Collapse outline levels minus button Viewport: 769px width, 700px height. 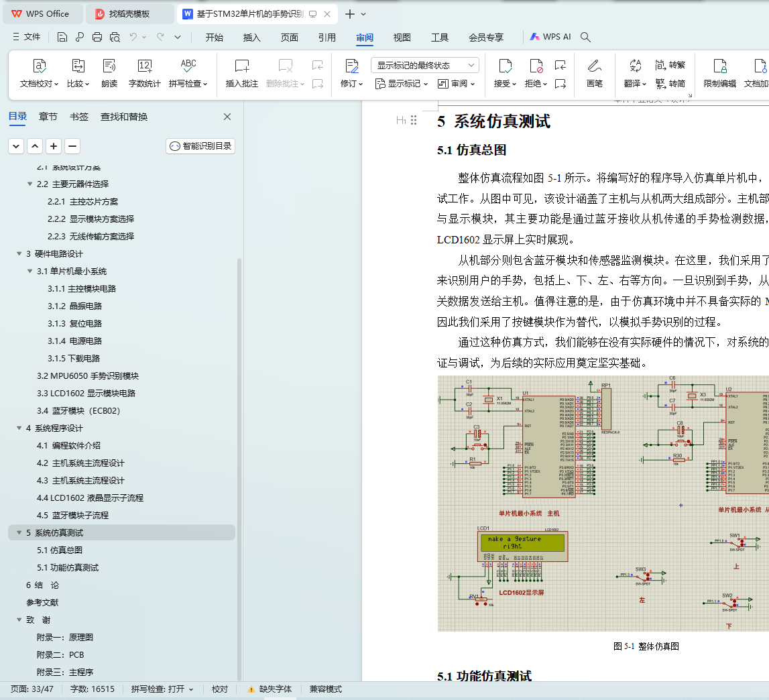72,145
